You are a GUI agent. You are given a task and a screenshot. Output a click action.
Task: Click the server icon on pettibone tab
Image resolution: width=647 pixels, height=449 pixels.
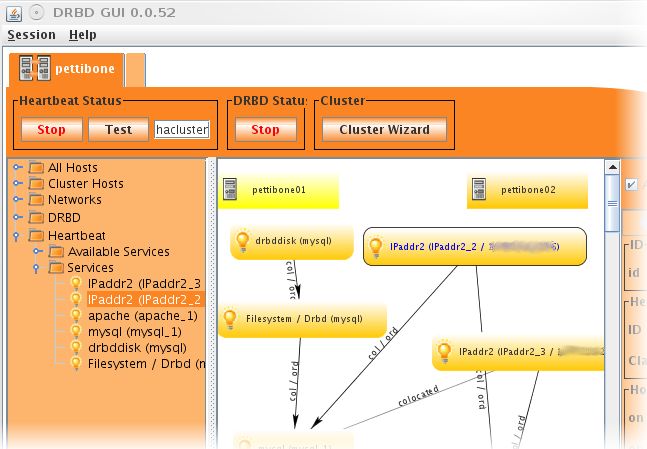tap(35, 68)
